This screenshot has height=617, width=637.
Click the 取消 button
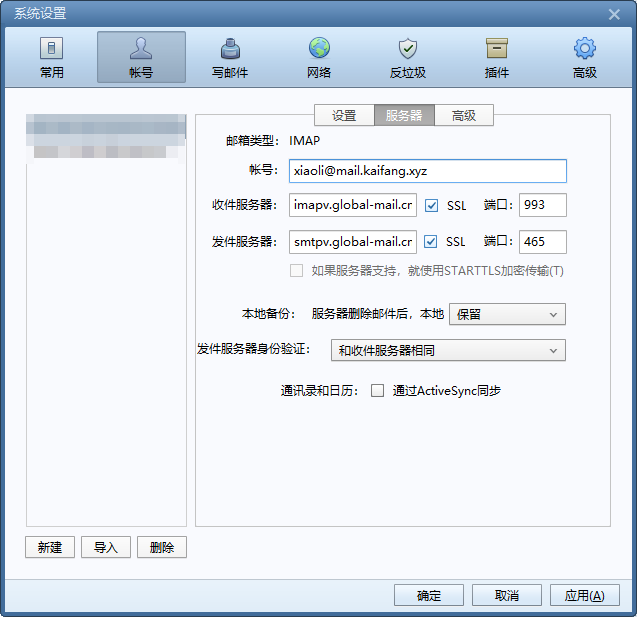(507, 595)
